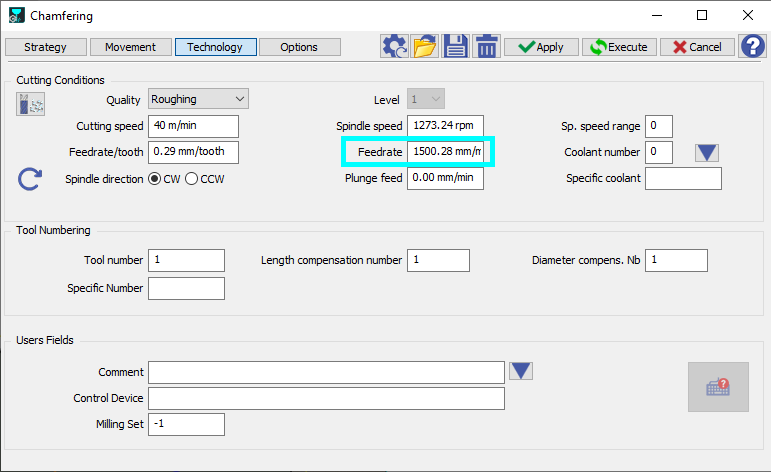
Task: Click the Cancel button
Action: coord(697,47)
